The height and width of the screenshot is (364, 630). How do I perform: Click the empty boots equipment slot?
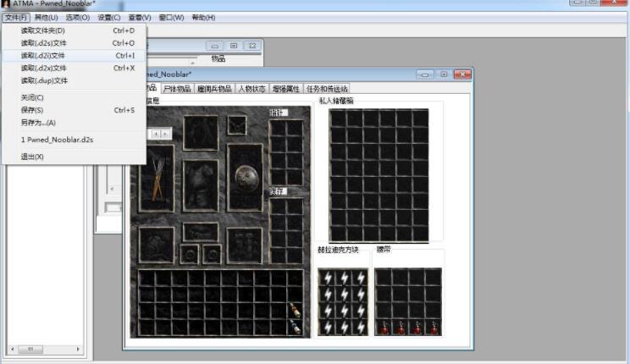[x=244, y=245]
